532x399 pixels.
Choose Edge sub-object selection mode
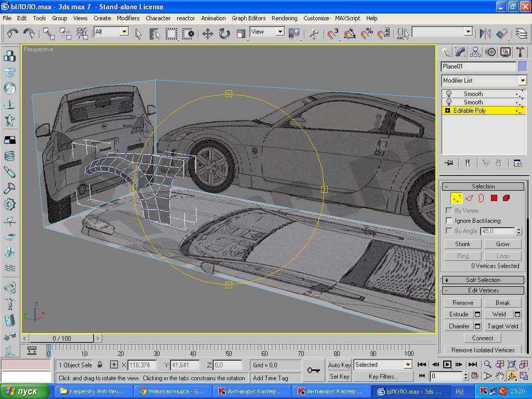[469, 198]
